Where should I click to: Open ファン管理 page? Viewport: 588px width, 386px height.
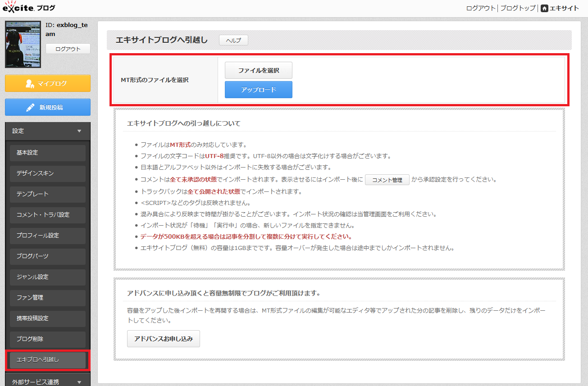(48, 298)
